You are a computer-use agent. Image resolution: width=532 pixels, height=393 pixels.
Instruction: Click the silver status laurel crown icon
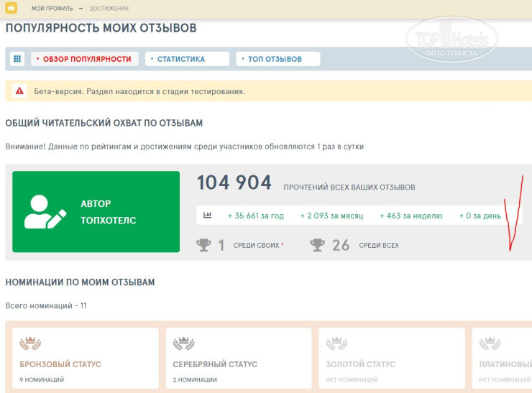[183, 343]
